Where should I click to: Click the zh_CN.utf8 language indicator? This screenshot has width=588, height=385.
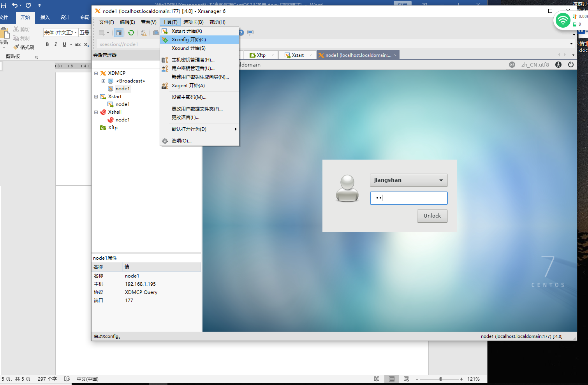(x=535, y=65)
